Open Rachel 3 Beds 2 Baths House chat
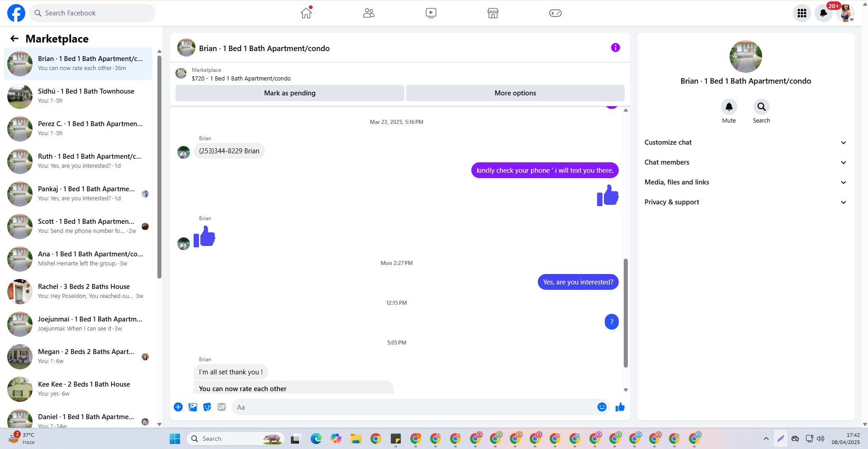Image resolution: width=868 pixels, height=449 pixels. point(78,292)
